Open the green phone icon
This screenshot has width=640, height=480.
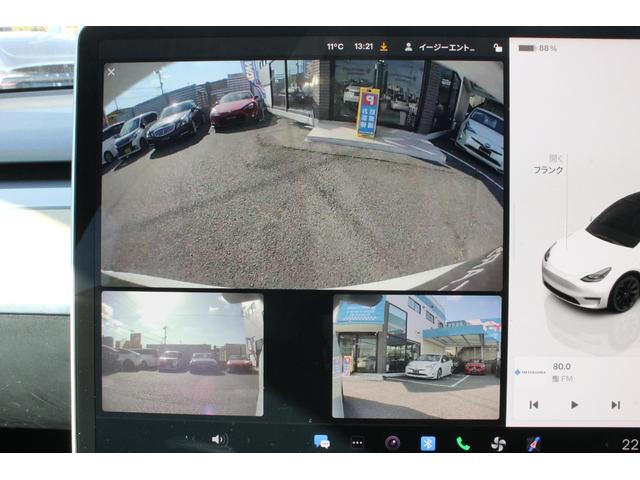pos(463,443)
